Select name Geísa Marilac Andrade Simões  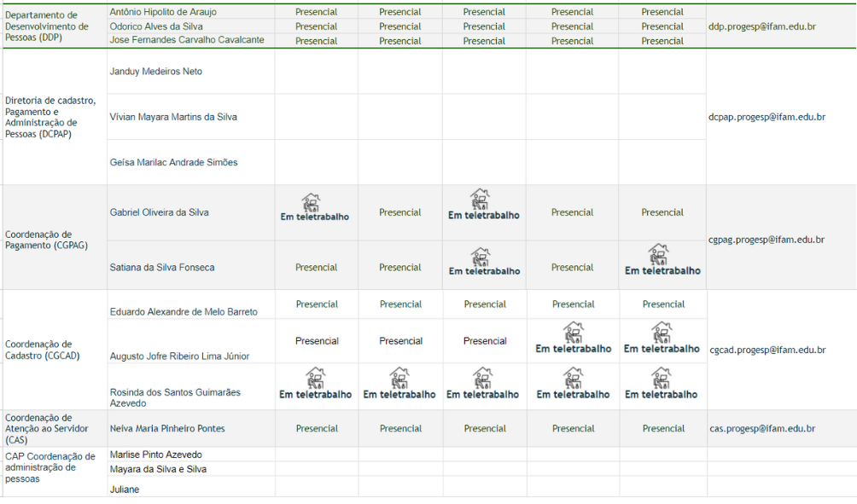[x=174, y=162]
